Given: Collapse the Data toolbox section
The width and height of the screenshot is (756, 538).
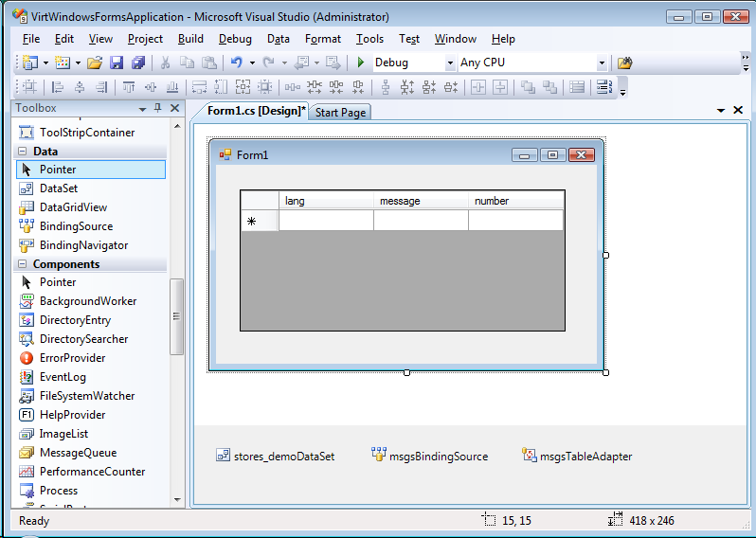Looking at the screenshot, I should (23, 152).
